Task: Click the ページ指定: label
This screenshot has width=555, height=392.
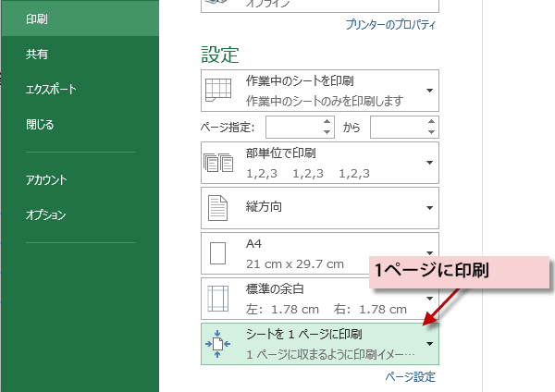Action: click(228, 127)
